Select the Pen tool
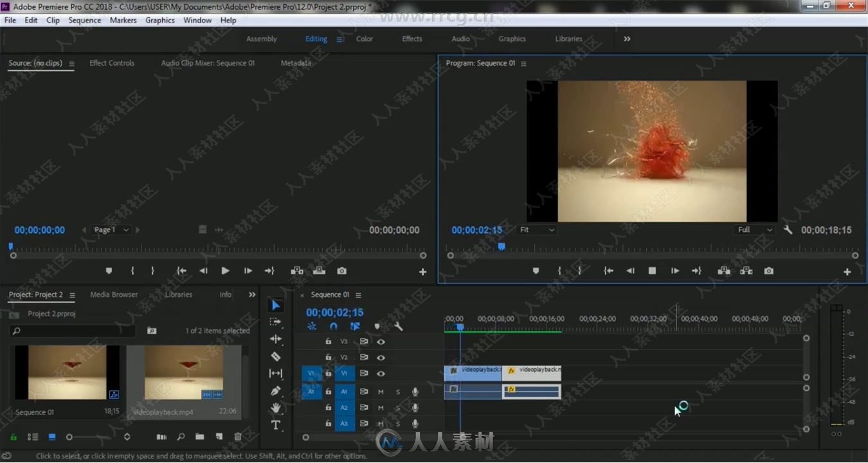Viewport: 868px width, 463px height. 276,390
